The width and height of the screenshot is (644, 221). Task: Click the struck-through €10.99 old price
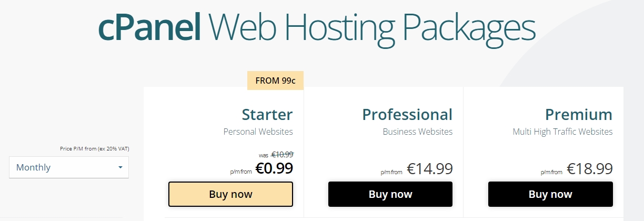point(282,154)
